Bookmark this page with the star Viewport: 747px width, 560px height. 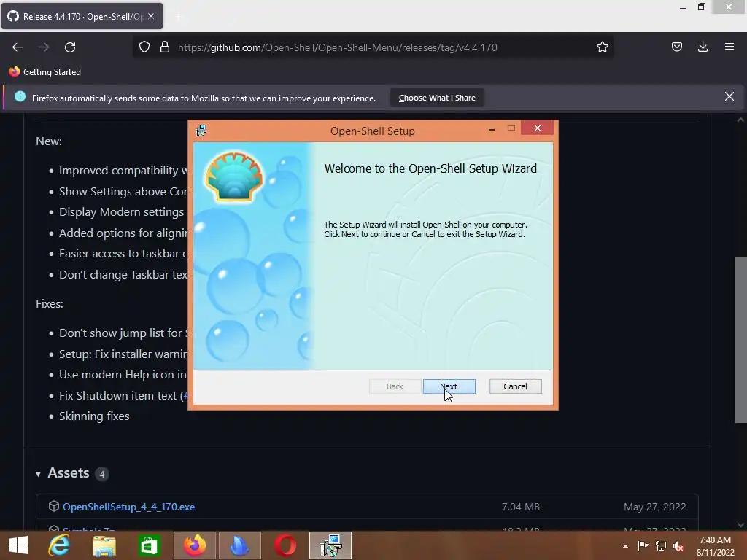coord(602,47)
